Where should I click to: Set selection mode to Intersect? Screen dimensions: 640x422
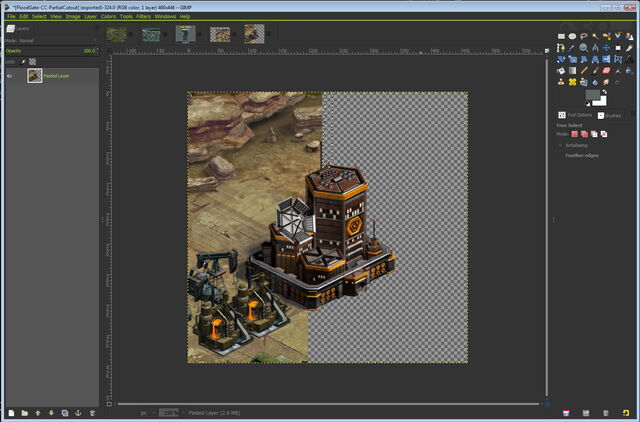click(x=604, y=134)
